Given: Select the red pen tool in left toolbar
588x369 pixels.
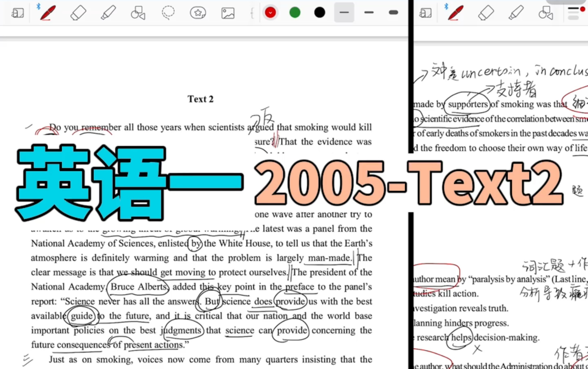Looking at the screenshot, I should (47, 13).
